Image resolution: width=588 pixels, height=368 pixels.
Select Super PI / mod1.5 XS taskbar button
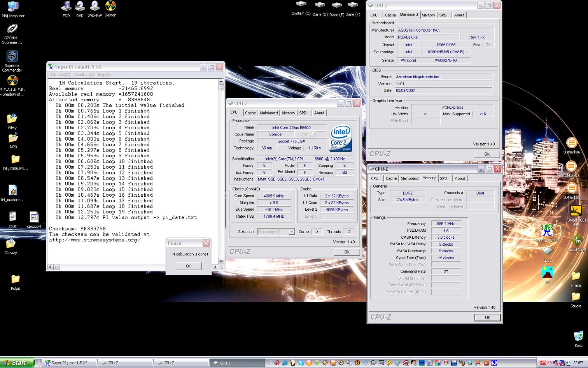[69, 363]
